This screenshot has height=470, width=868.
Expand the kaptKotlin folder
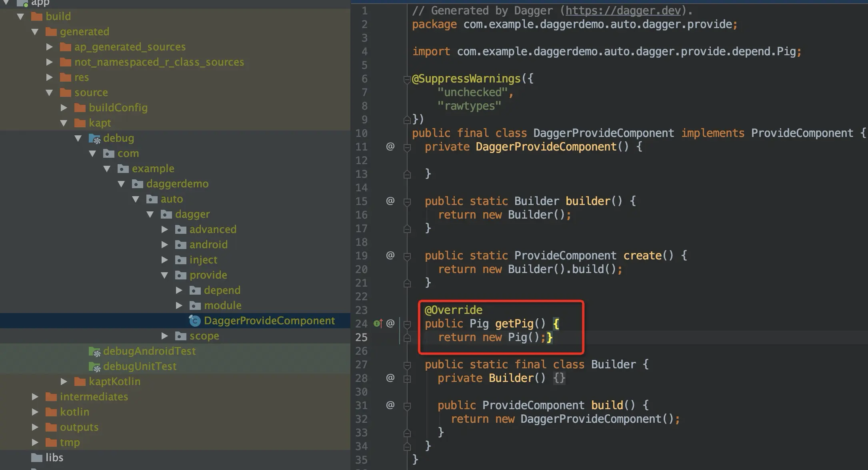click(64, 382)
